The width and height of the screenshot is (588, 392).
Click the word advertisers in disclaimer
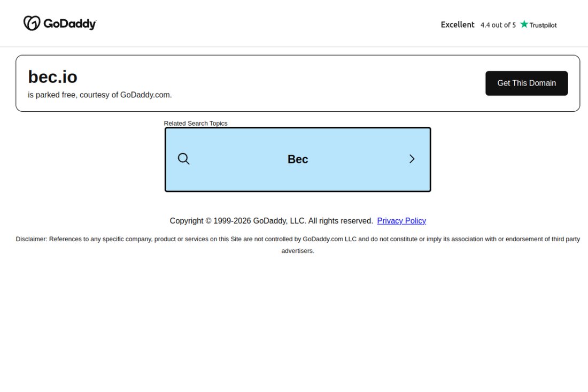[298, 251]
